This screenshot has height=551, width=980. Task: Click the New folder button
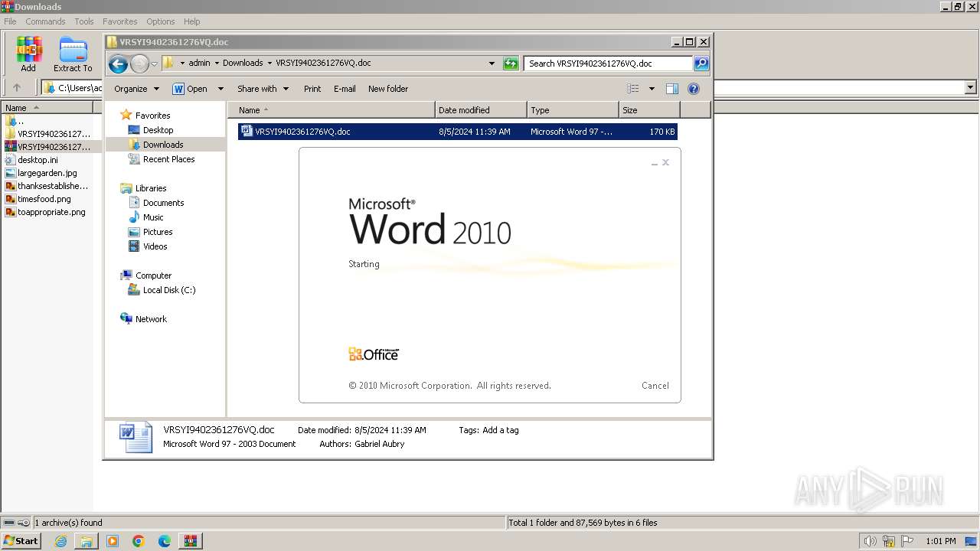(x=388, y=89)
